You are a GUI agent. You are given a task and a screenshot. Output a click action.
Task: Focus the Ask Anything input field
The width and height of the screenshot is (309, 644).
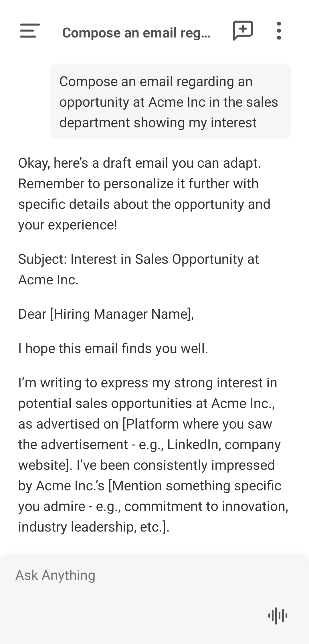(154, 575)
